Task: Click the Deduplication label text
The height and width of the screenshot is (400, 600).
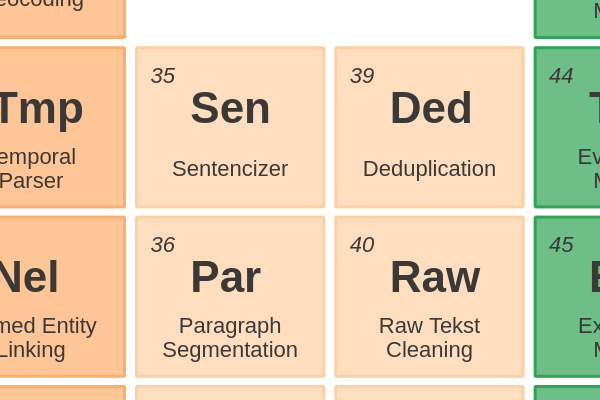Action: point(429,169)
